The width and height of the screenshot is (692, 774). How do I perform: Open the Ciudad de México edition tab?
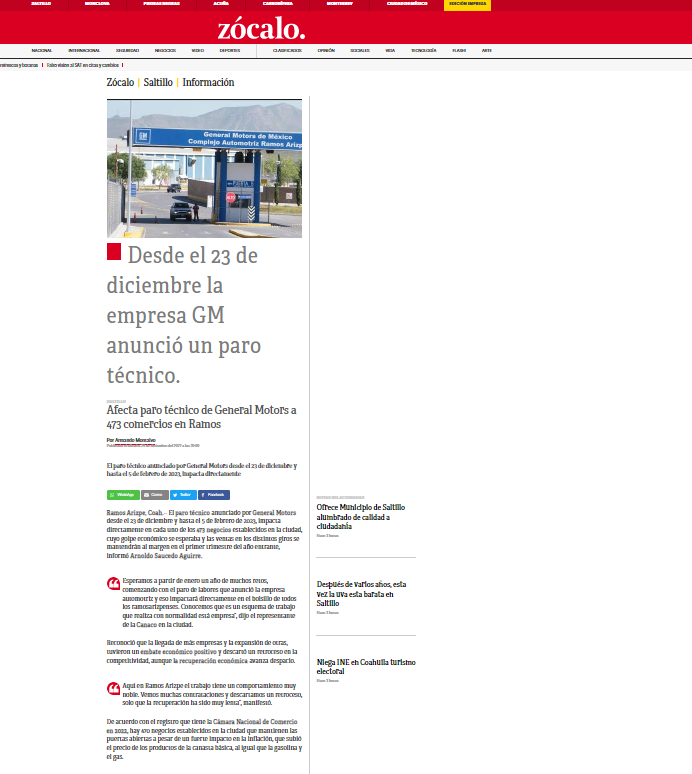click(x=407, y=3)
